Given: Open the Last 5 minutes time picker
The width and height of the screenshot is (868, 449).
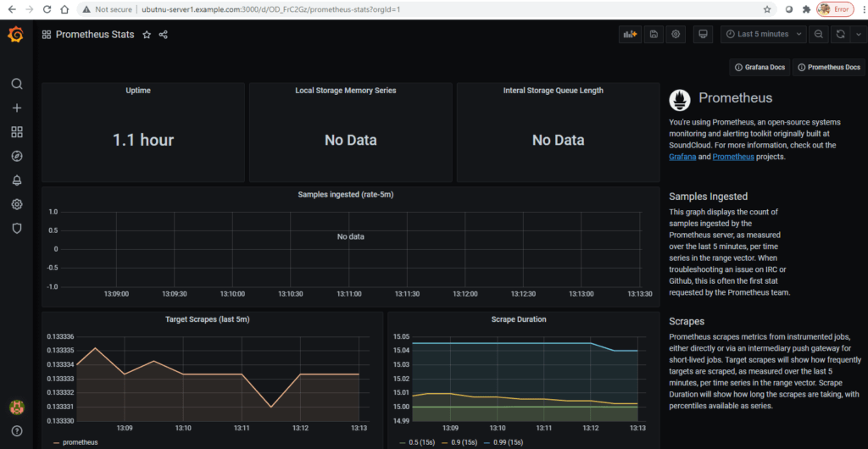Looking at the screenshot, I should coord(764,34).
